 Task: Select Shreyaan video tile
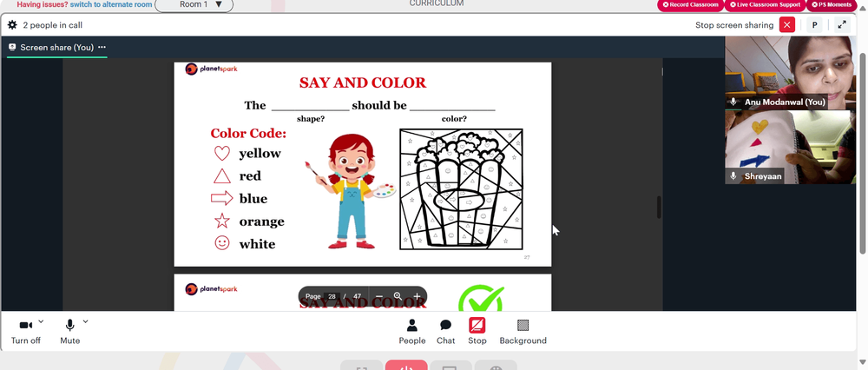791,148
